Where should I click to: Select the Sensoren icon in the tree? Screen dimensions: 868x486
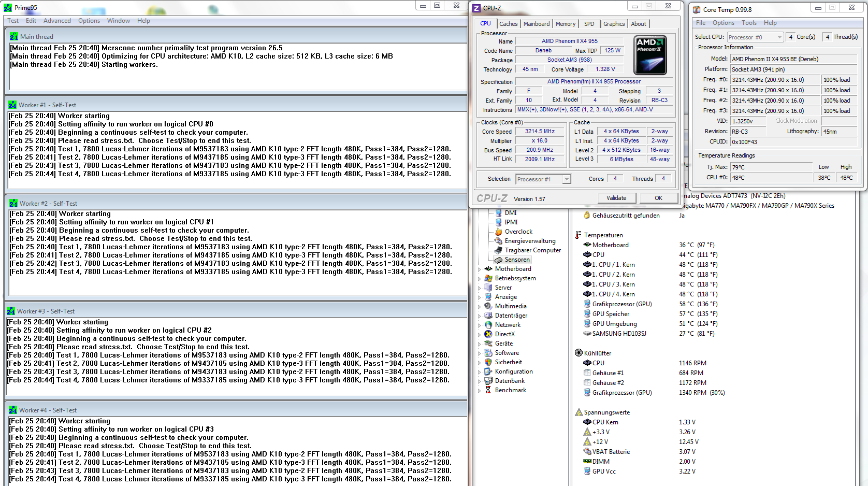pos(498,260)
